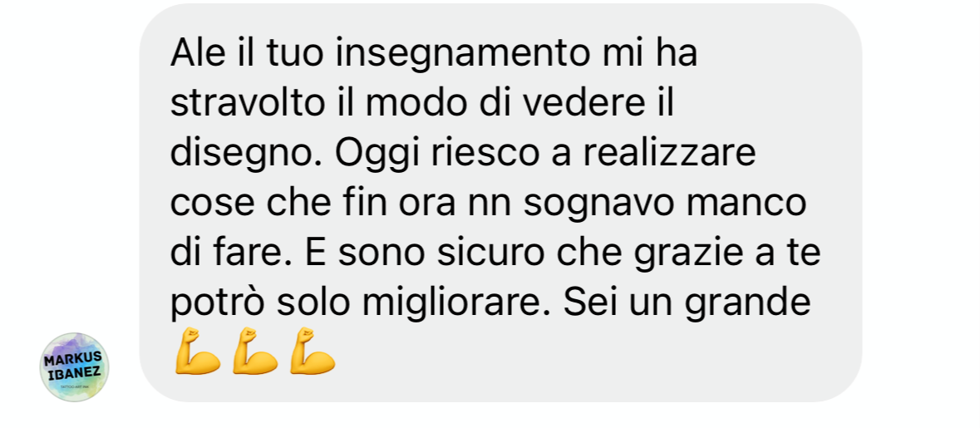This screenshot has height=428, width=980.
Task: Click the last flexed bicep emoji
Action: click(313, 352)
